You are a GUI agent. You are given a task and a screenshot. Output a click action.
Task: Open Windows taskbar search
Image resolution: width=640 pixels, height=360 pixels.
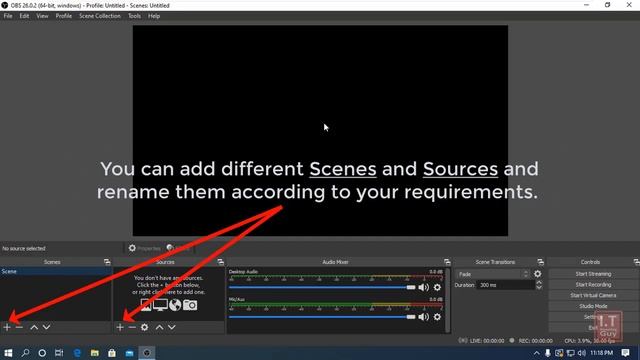(25, 353)
